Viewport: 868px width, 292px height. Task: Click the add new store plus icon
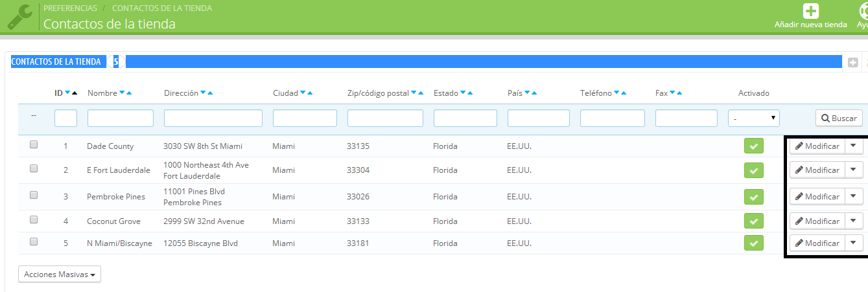[x=810, y=11]
